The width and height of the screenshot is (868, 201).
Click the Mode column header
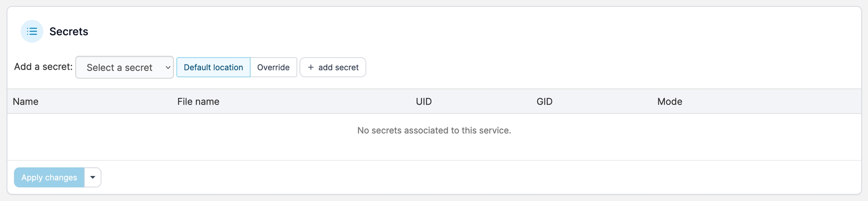point(669,102)
